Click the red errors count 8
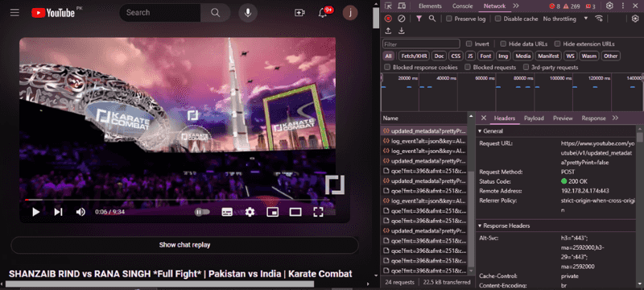The height and width of the screenshot is (290, 644). [555, 6]
